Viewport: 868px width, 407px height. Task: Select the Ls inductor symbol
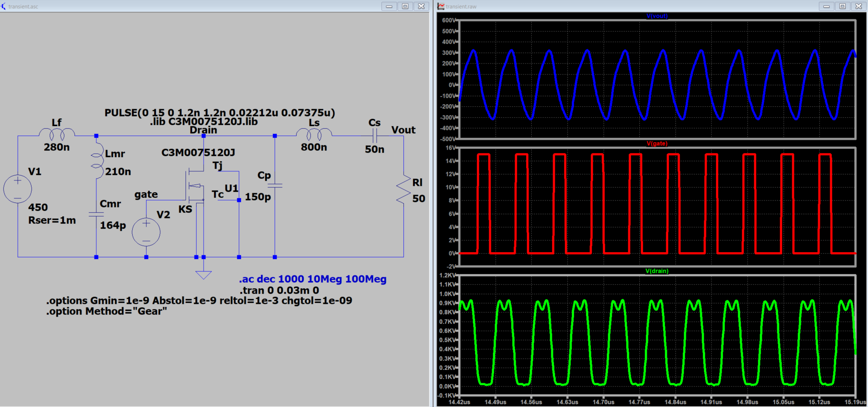[x=314, y=134]
